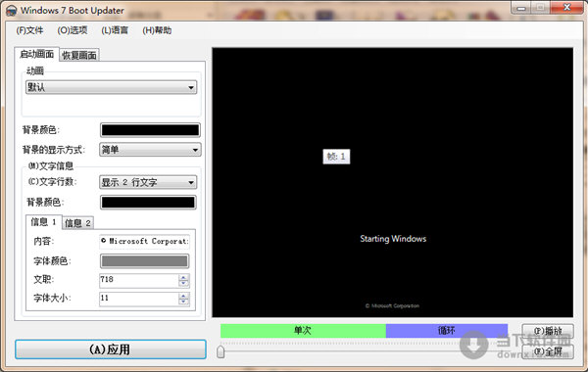
Task: Click the (A)应用 apply button
Action: pyautogui.click(x=111, y=349)
